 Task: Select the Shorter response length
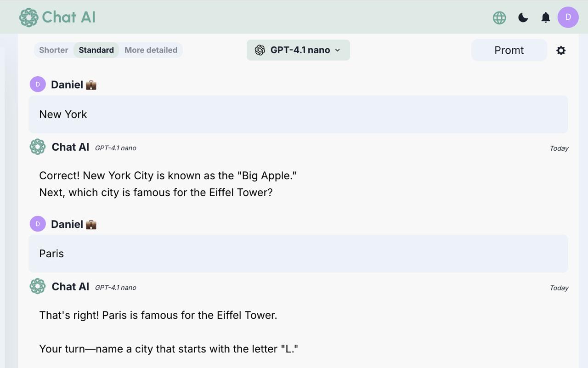point(54,50)
